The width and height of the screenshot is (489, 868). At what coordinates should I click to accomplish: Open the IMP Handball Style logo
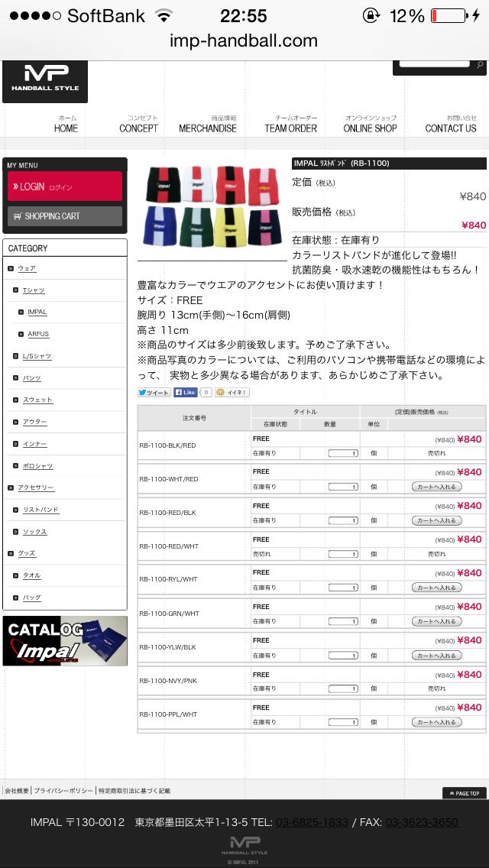(45, 81)
